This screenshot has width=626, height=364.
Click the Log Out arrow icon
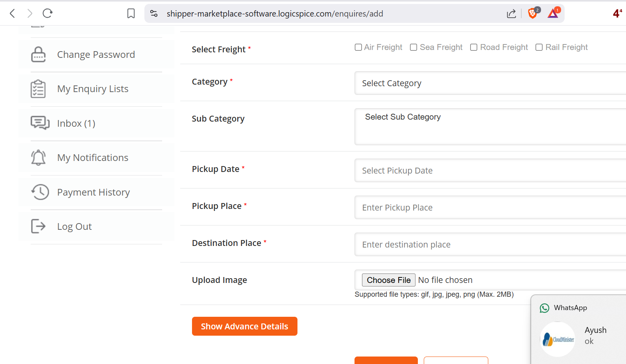pyautogui.click(x=38, y=226)
